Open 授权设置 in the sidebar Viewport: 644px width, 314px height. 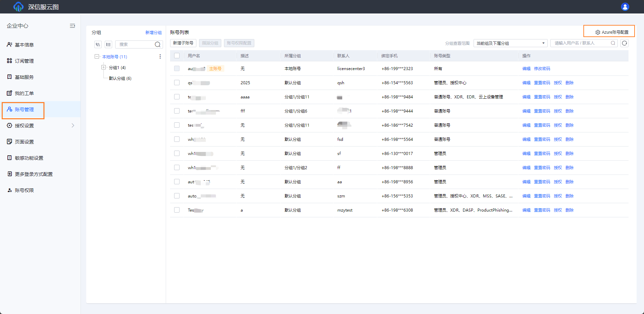click(24, 126)
